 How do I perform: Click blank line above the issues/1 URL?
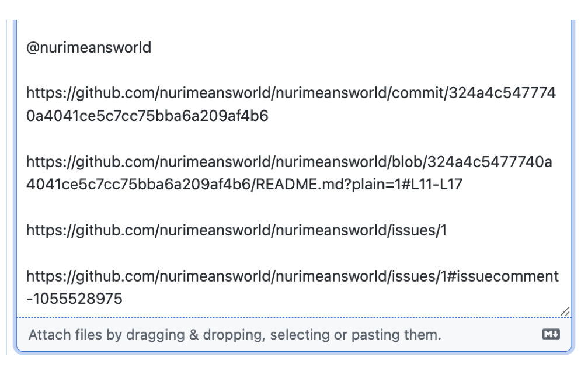click(294, 207)
